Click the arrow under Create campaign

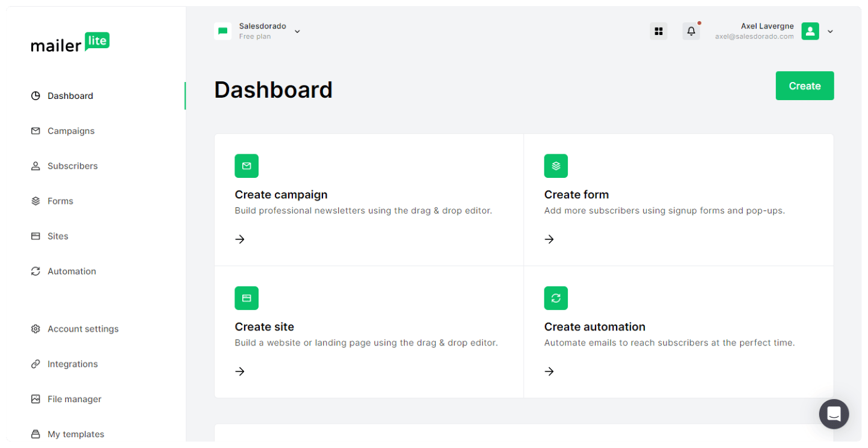click(240, 239)
